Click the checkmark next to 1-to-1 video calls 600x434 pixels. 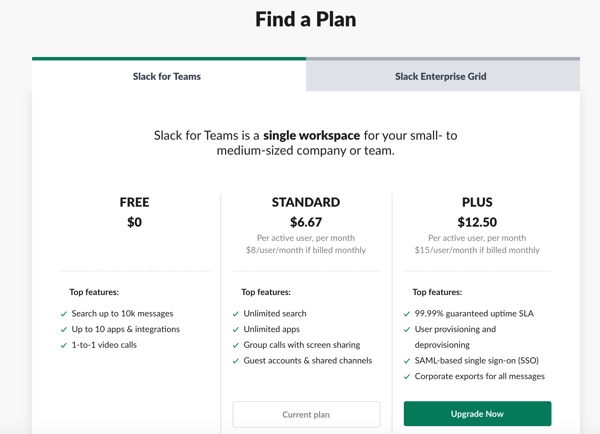click(x=64, y=346)
